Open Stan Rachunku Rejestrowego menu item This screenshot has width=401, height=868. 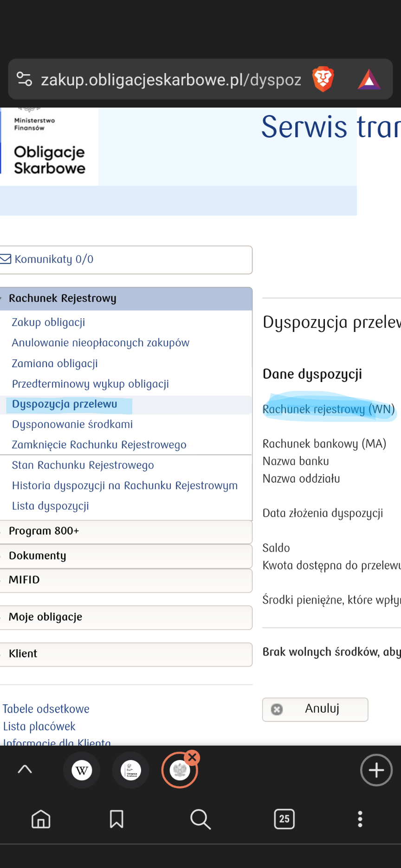tap(83, 465)
